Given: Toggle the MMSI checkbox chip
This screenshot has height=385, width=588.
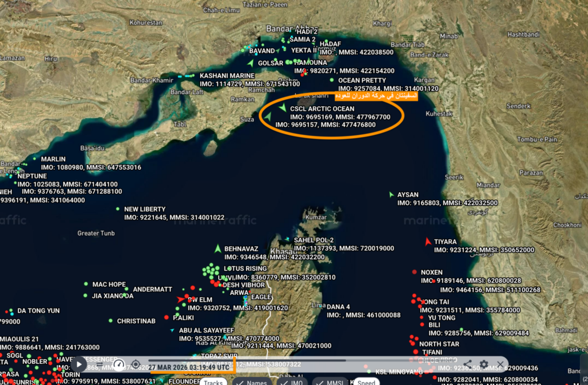Looking at the screenshot, I should 330,382.
